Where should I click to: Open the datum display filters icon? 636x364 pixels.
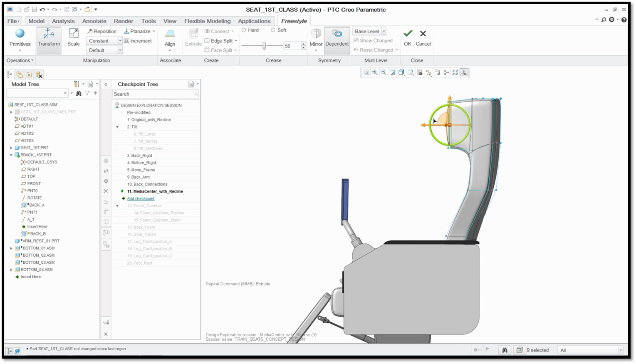[428, 72]
